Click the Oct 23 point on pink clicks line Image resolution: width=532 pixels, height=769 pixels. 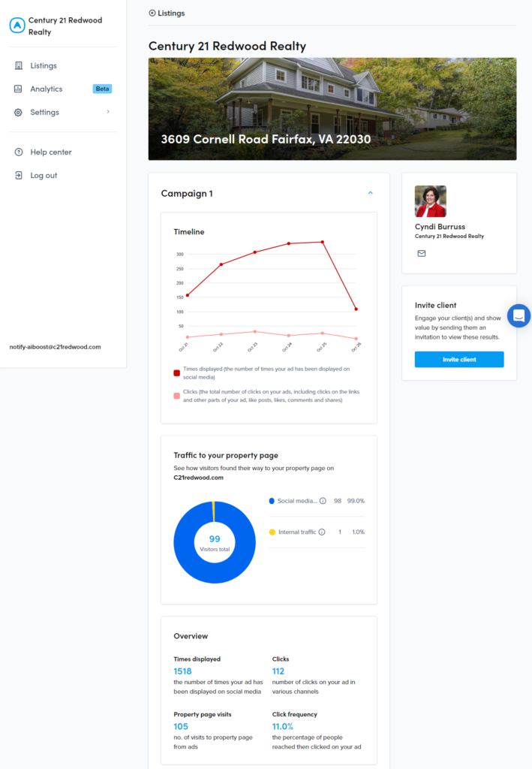click(x=254, y=332)
